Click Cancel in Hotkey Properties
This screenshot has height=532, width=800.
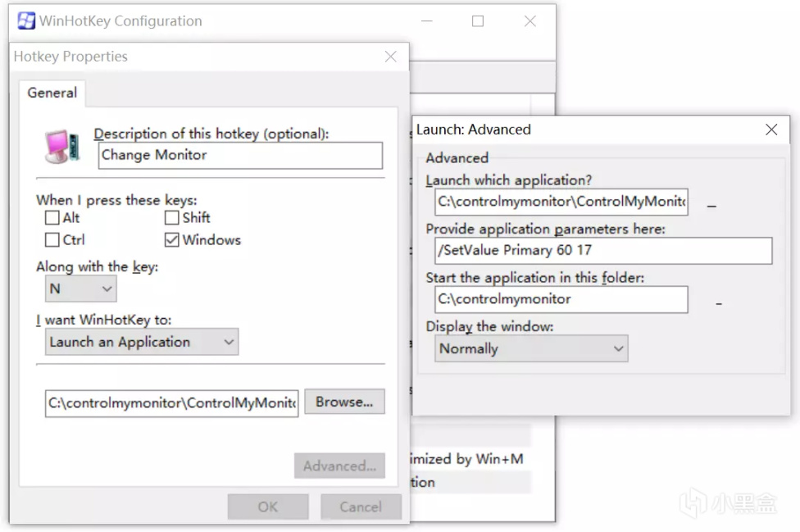pos(361,507)
